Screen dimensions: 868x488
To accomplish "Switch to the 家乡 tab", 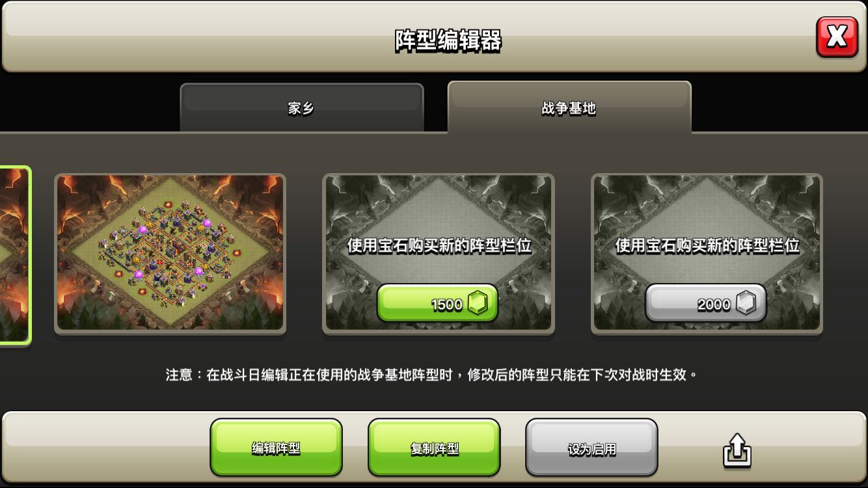I will point(301,108).
